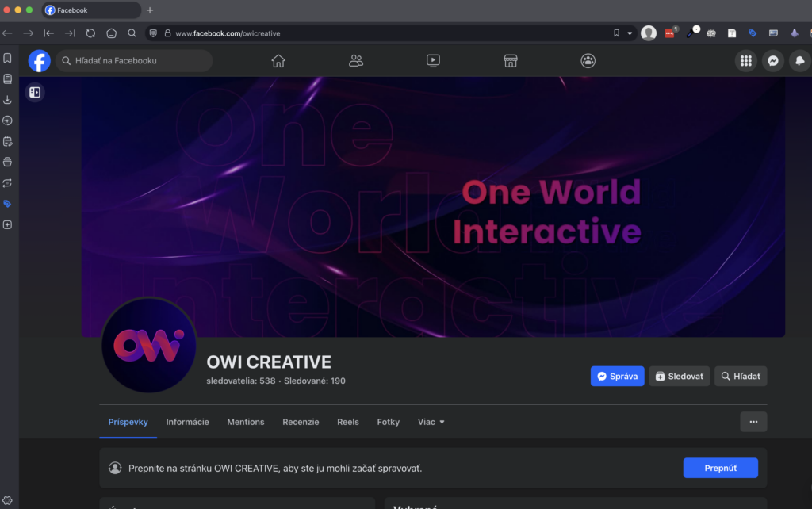The height and width of the screenshot is (509, 812).
Task: Switch to Mentions tab
Action: [246, 422]
